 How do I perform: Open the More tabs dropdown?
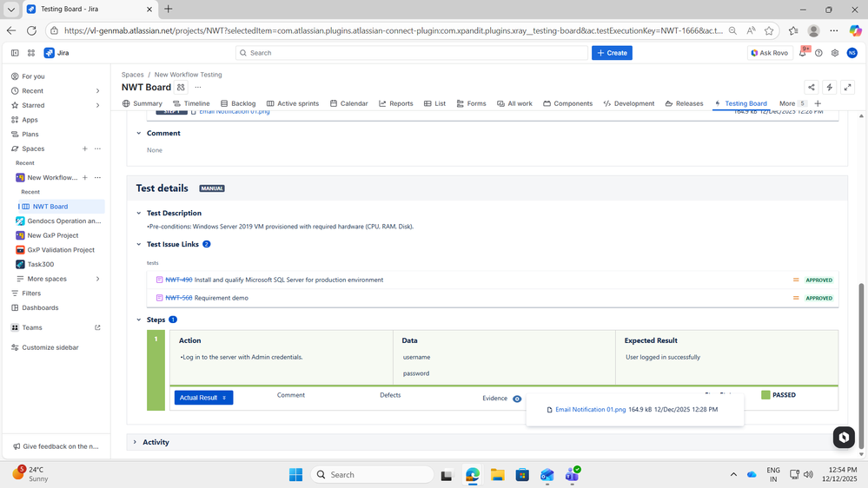pos(792,103)
